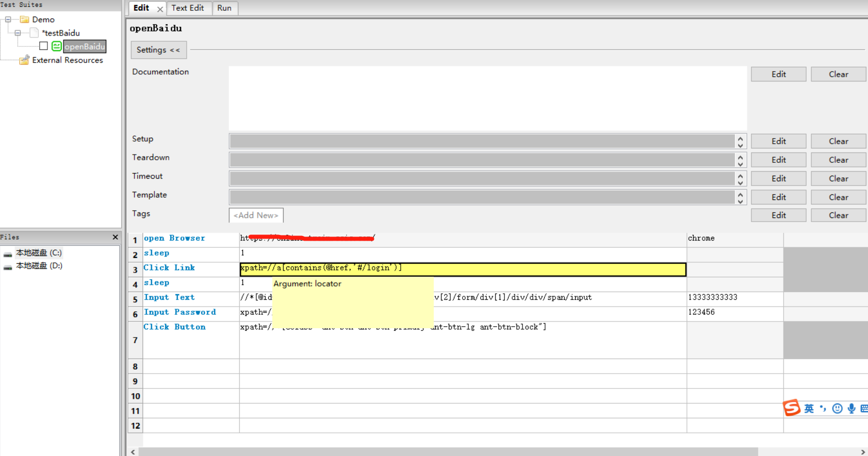Image resolution: width=868 pixels, height=456 pixels.
Task: Collapse the Demo tree node
Action: pos(8,20)
